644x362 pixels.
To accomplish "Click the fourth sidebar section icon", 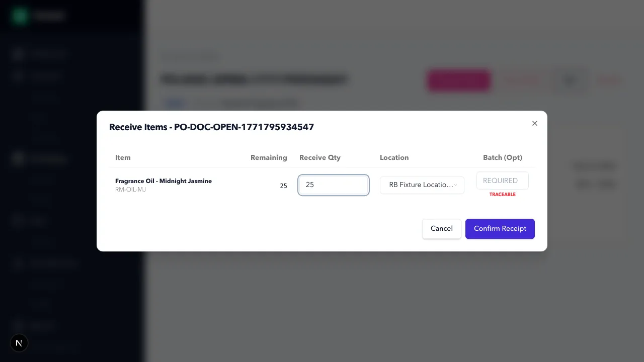I will point(18,221).
